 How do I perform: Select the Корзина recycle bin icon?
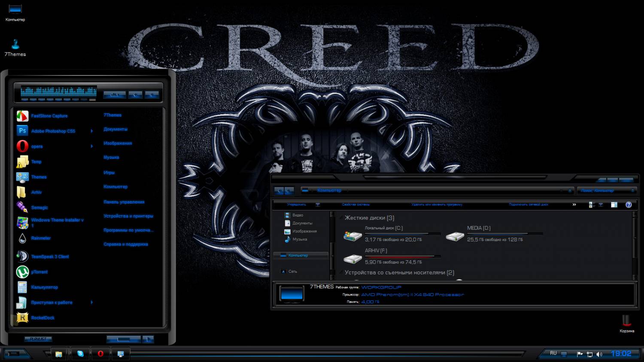[x=627, y=324]
